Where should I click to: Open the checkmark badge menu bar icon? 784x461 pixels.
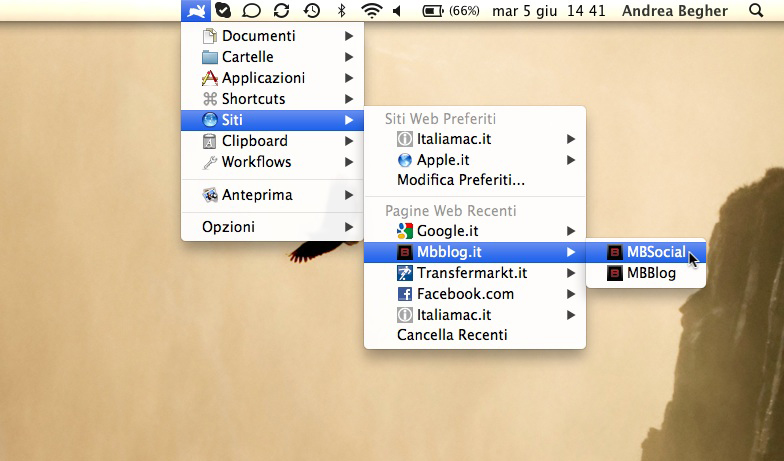222,10
